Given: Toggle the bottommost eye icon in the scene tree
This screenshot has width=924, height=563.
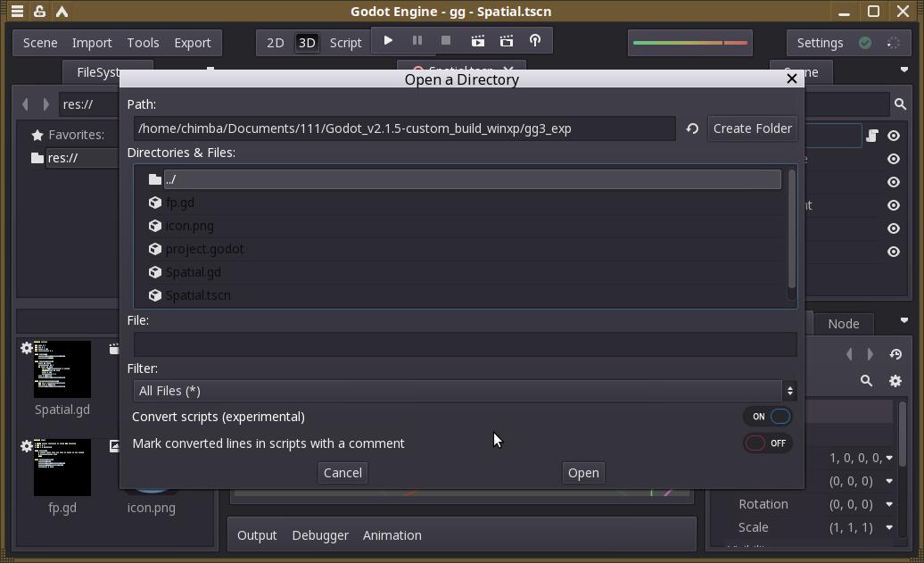Looking at the screenshot, I should tap(894, 252).
